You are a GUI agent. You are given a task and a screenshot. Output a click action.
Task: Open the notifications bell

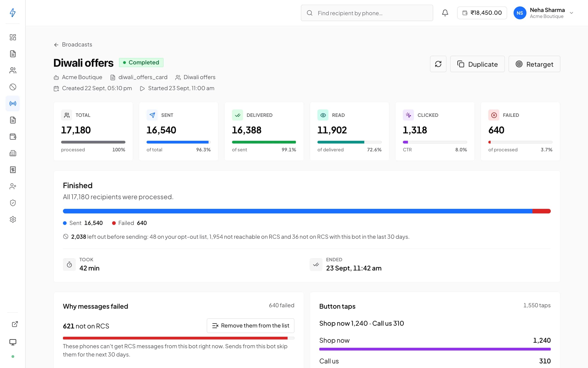pos(445,13)
